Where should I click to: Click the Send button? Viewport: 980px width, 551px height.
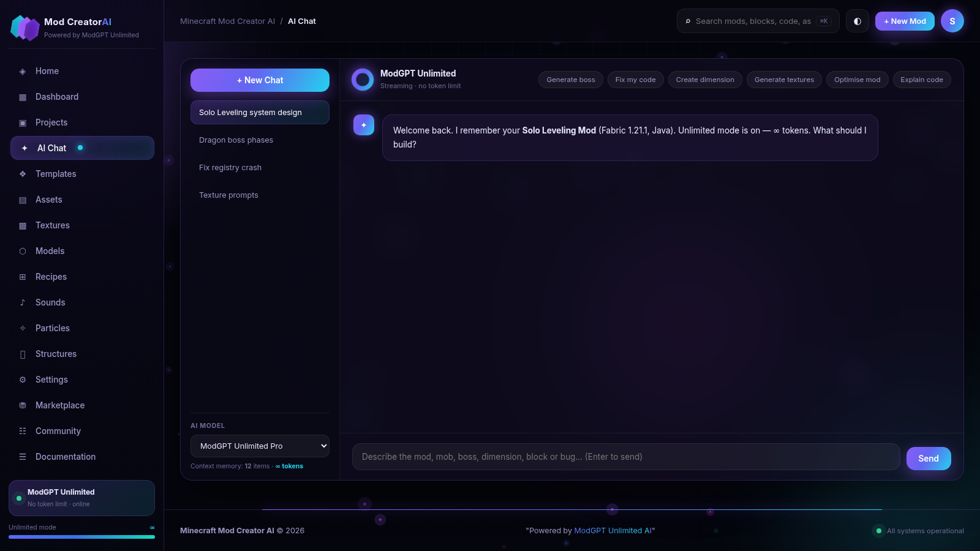point(929,459)
